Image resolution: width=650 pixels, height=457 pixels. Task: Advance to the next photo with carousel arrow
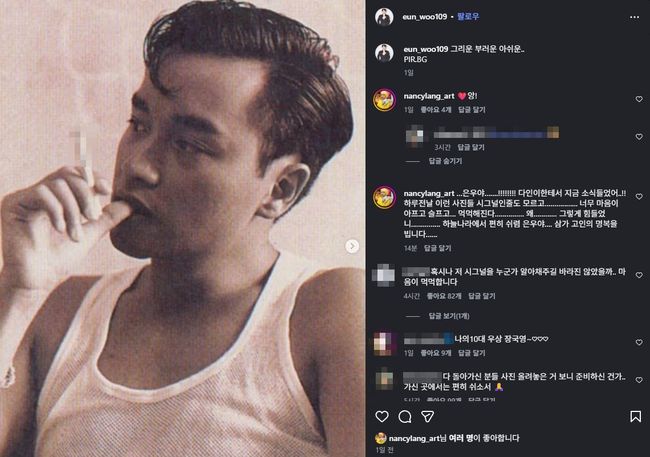[x=352, y=245]
